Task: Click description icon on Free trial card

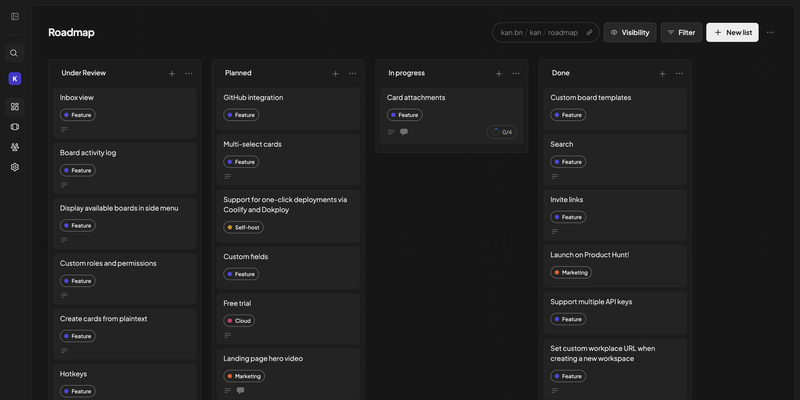Action: [x=228, y=335]
